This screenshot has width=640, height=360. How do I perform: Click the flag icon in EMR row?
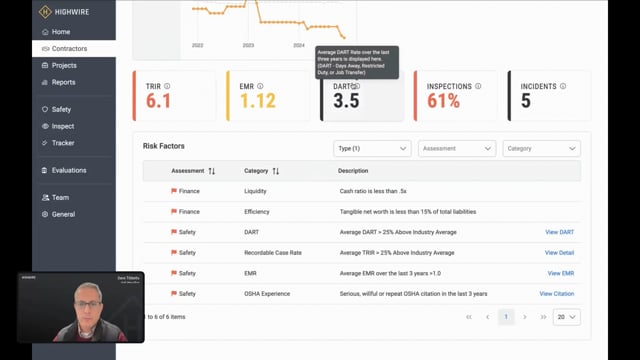coord(173,273)
